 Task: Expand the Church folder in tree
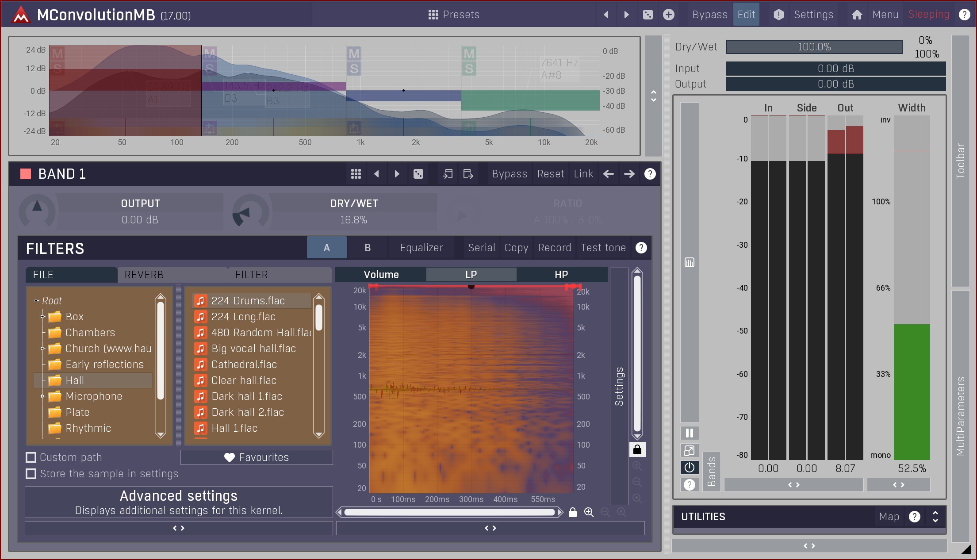[x=42, y=349]
